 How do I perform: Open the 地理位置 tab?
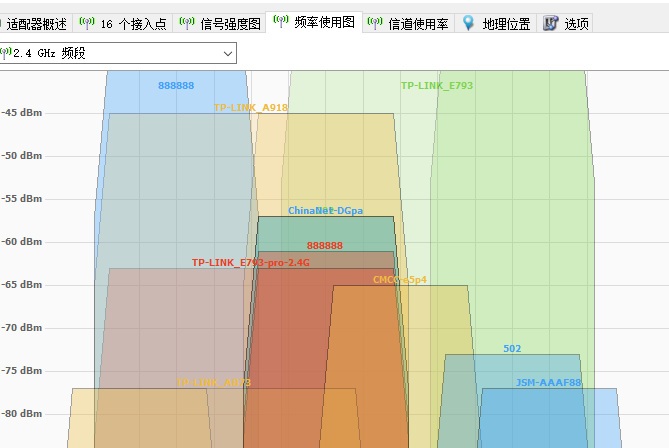pyautogui.click(x=496, y=23)
